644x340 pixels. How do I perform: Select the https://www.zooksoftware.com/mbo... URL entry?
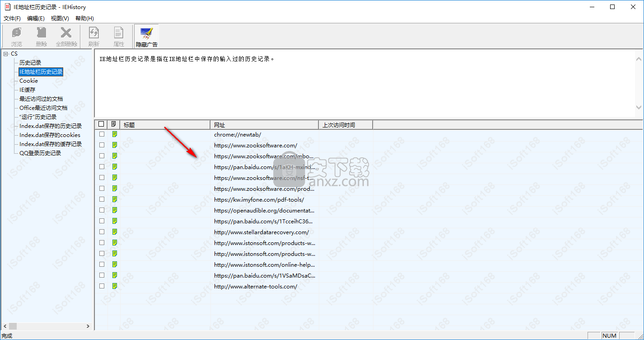pos(264,156)
